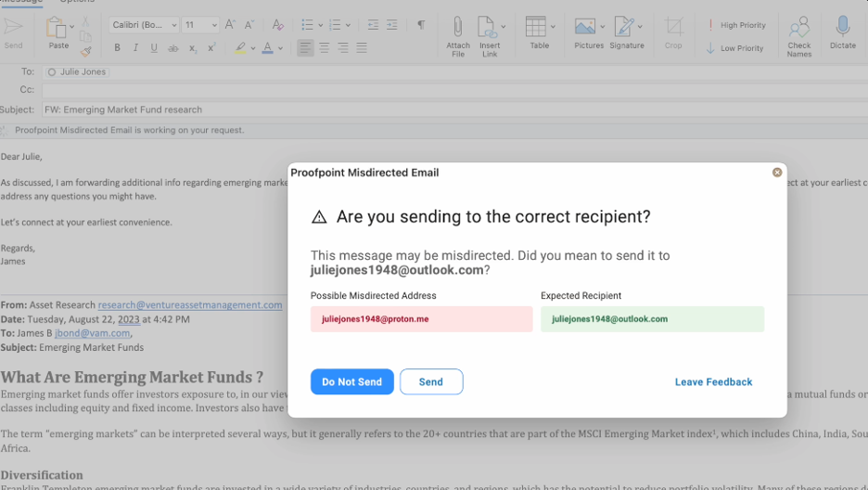Toggle Underline formatting
The image size is (868, 490).
[x=154, y=48]
